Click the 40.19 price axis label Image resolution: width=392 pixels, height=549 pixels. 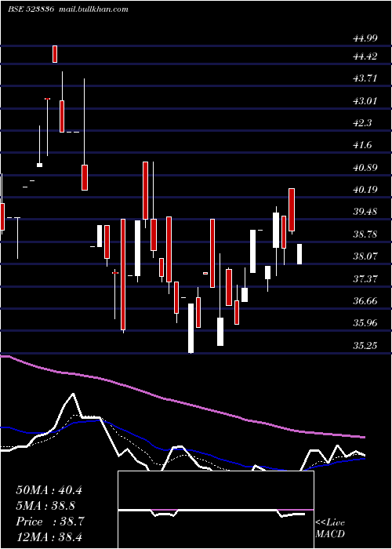pyautogui.click(x=365, y=190)
